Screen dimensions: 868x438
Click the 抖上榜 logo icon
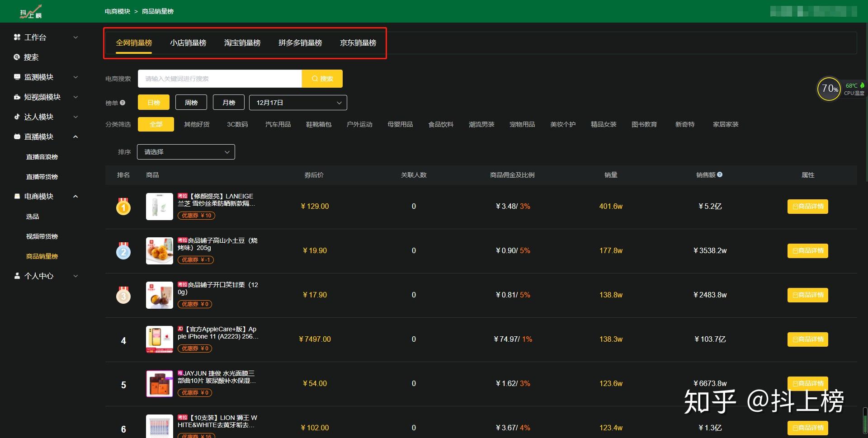(31, 12)
